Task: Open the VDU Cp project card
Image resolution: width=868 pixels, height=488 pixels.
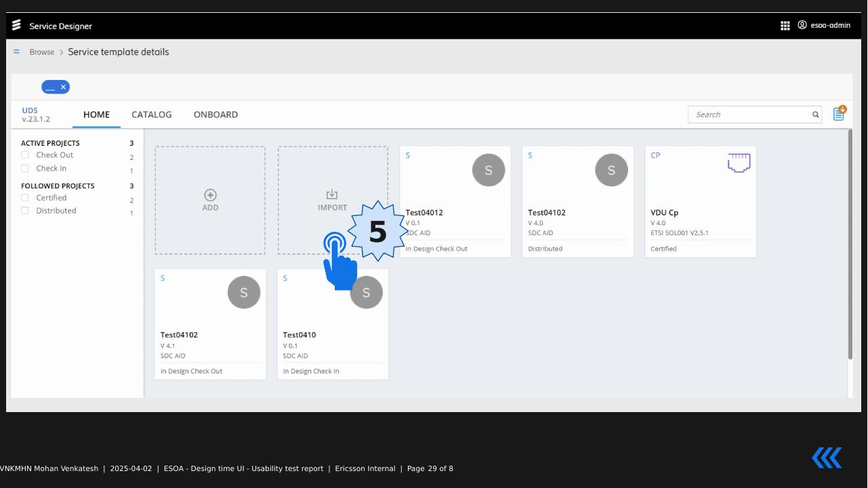Action: [x=701, y=201]
